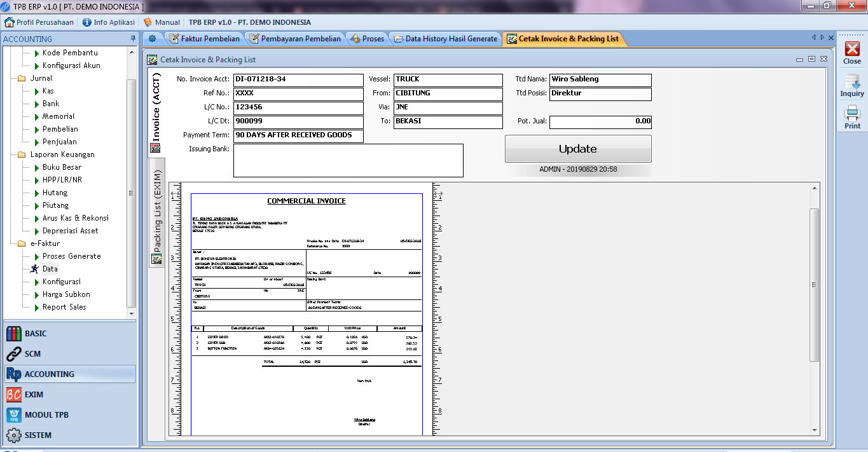Viewport: 868px width, 452px height.
Task: Click the Issuing Bank text field
Action: [348, 160]
